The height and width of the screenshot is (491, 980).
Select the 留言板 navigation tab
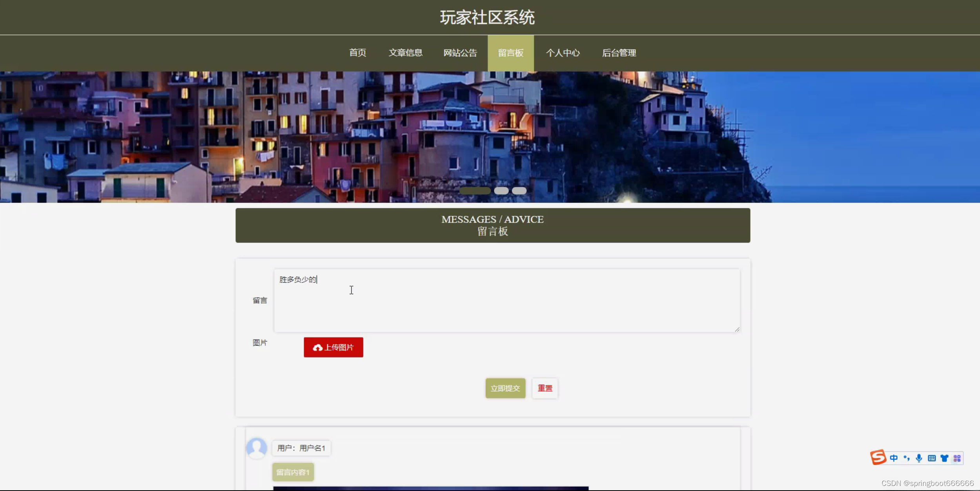click(510, 53)
